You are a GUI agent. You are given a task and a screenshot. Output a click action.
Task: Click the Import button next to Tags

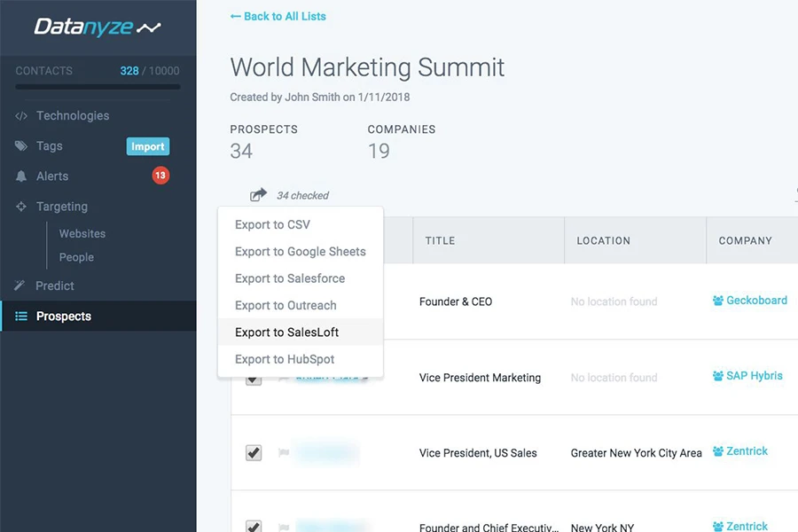click(148, 146)
